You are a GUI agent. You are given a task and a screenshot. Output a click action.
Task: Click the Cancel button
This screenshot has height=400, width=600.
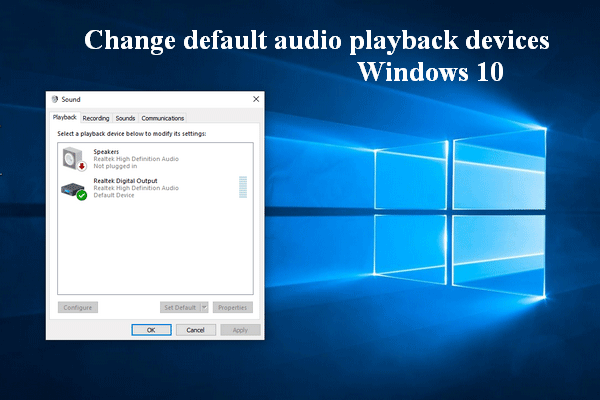tap(196, 330)
